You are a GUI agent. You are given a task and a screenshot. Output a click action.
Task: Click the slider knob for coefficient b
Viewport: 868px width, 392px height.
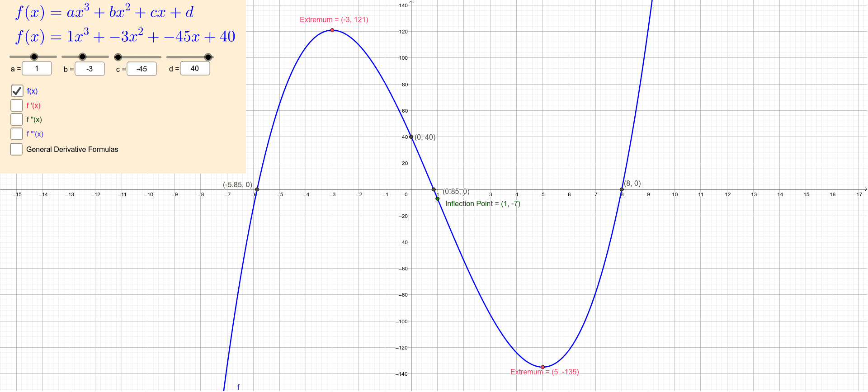click(82, 57)
